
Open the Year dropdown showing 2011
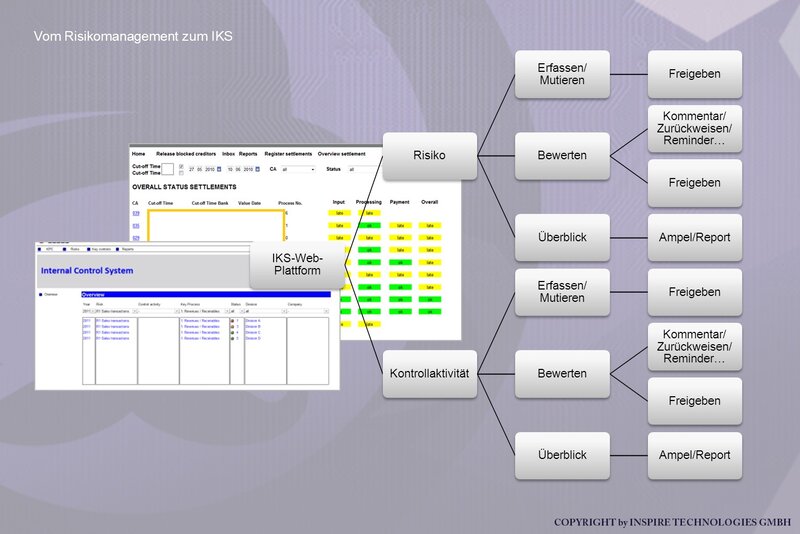pos(88,311)
